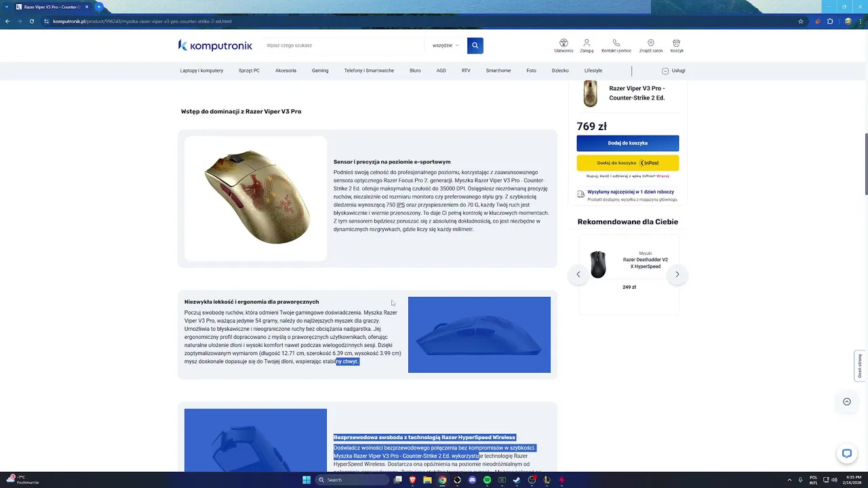Open Steam from taskbar
This screenshot has width=868, height=488.
(517, 480)
